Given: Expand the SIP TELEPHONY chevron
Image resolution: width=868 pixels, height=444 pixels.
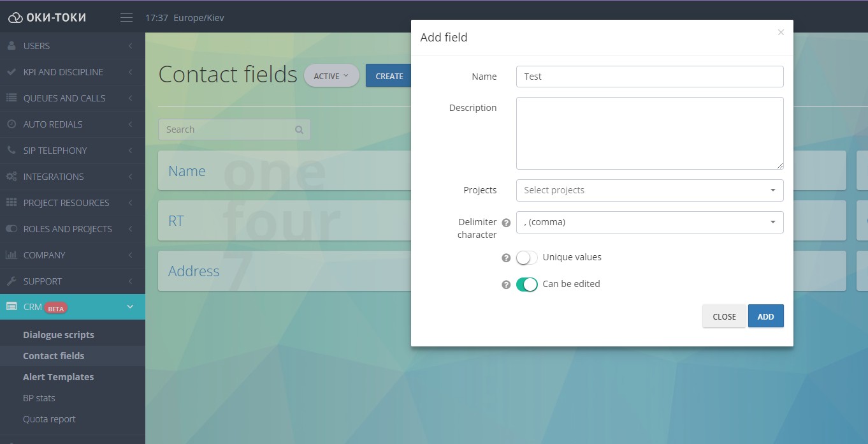Looking at the screenshot, I should pos(130,151).
